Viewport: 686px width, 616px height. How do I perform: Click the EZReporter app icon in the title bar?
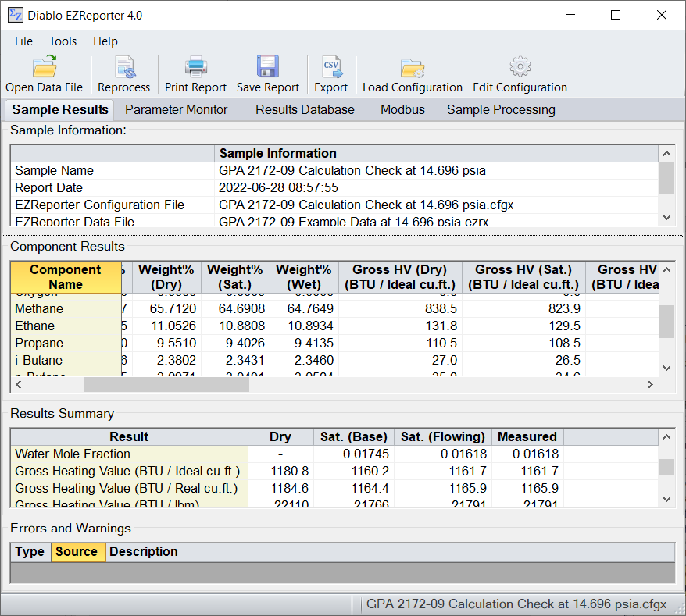click(16, 15)
